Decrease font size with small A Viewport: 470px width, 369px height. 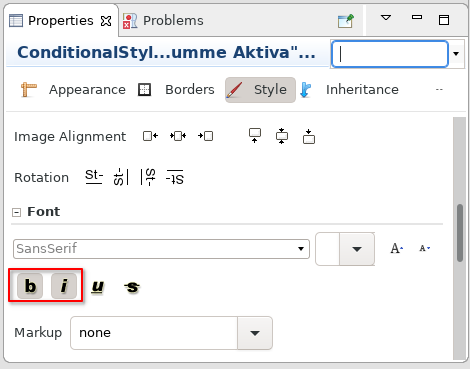pos(424,248)
